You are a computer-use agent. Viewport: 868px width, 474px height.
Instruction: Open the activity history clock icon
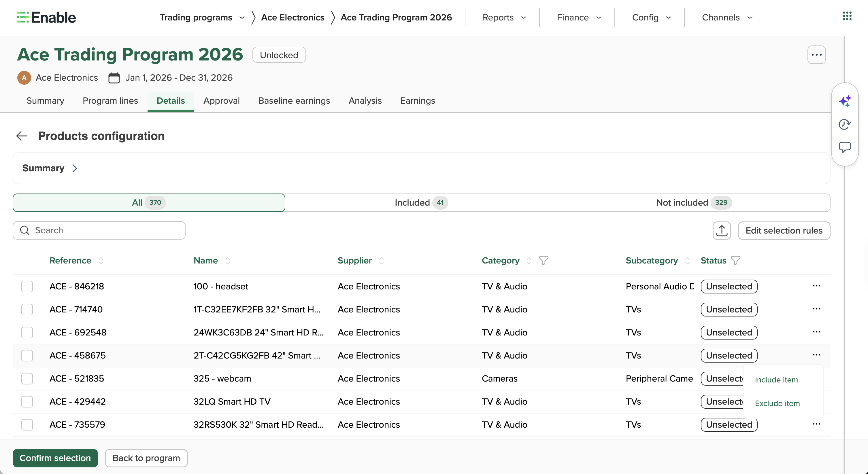(844, 124)
